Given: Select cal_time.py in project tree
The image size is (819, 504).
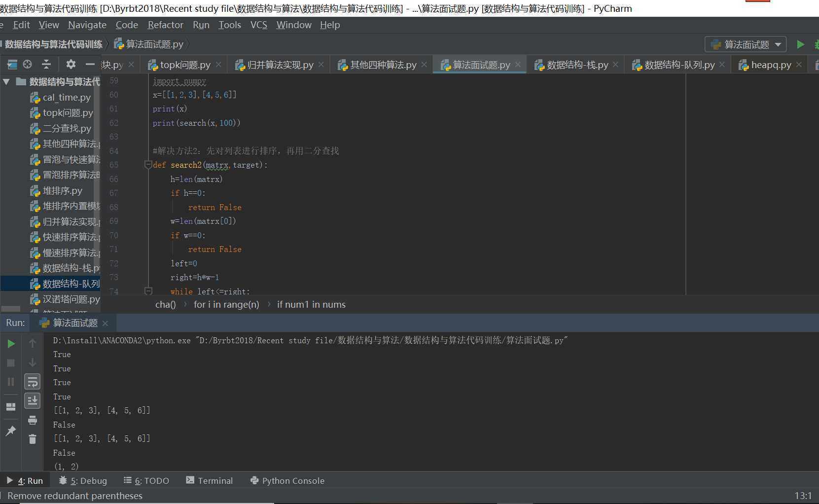Looking at the screenshot, I should 60,98.
